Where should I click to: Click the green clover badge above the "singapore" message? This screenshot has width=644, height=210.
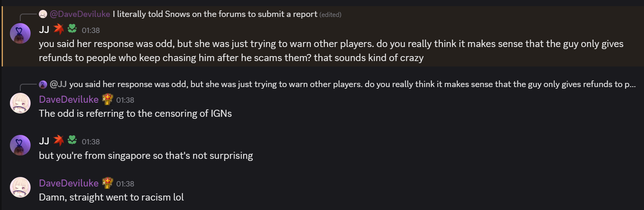pyautogui.click(x=72, y=141)
